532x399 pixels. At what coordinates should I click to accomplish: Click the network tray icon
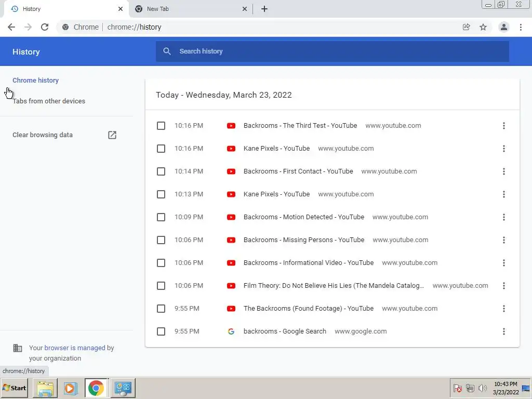coord(470,388)
